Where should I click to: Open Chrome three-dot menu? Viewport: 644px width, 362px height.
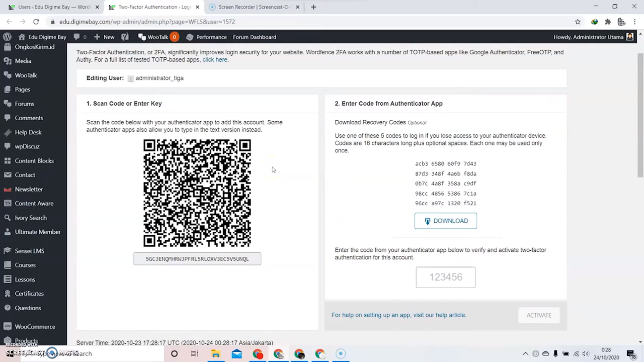(x=635, y=22)
